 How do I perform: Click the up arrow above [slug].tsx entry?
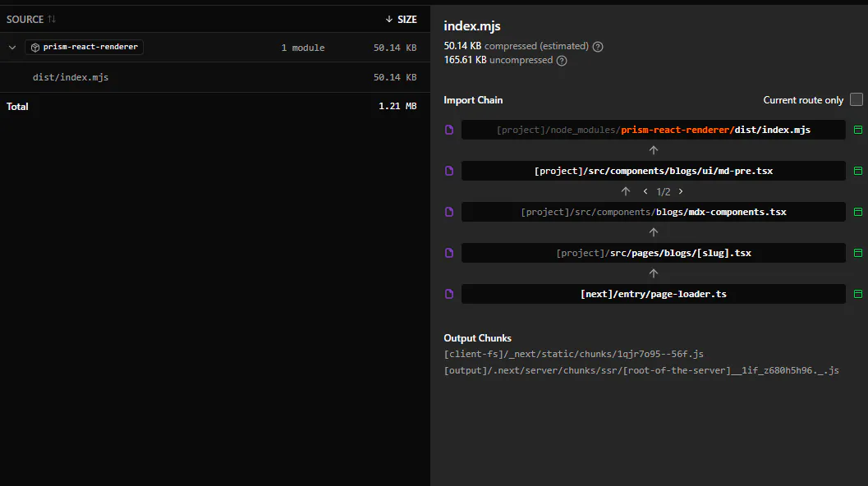(654, 232)
